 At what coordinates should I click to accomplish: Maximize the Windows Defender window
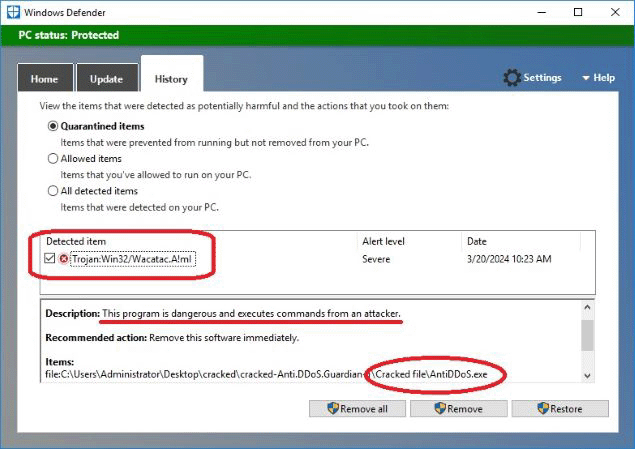point(578,12)
